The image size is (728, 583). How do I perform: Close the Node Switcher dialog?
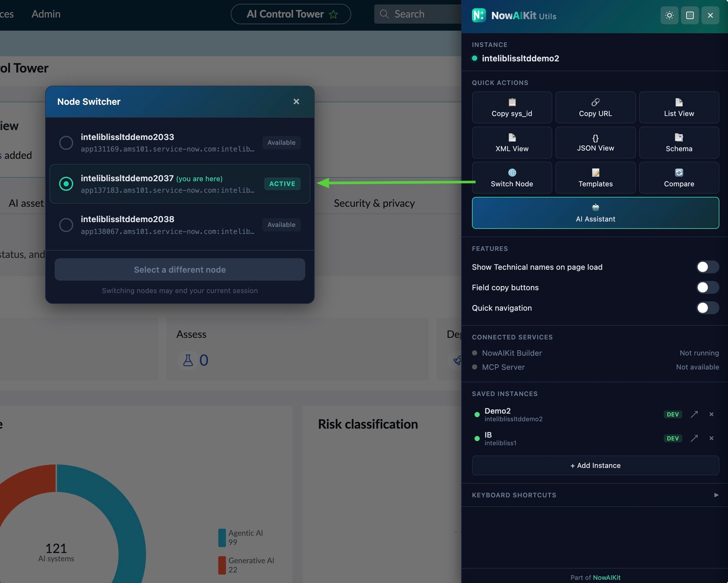pos(296,101)
